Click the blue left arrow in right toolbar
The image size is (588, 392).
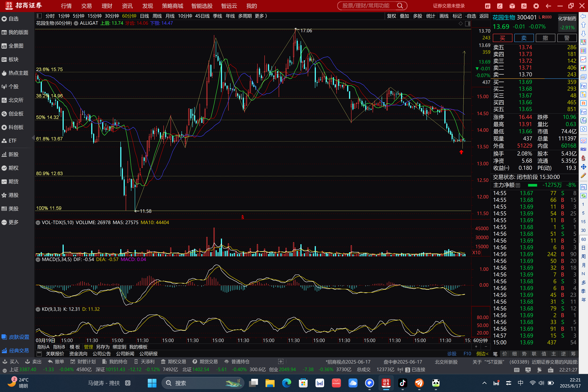coord(583,16)
